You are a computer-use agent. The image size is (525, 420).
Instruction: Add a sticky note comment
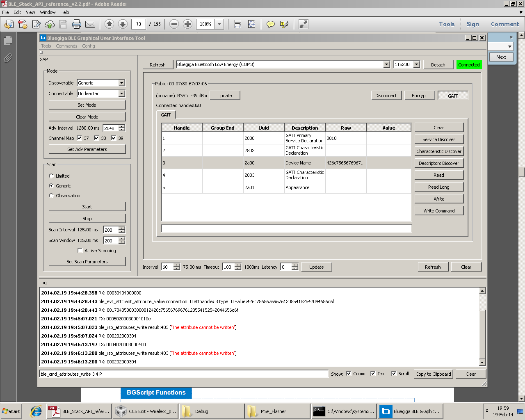pos(270,24)
